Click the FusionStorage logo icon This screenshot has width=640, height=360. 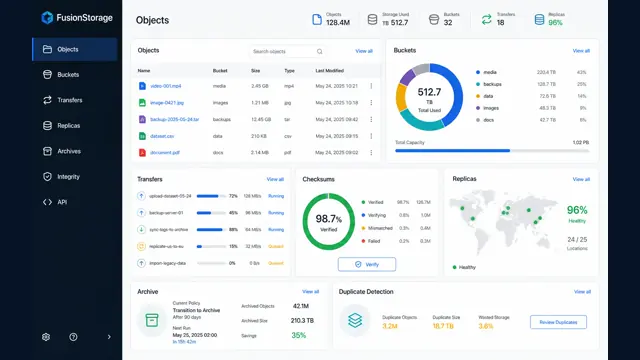(x=47, y=18)
